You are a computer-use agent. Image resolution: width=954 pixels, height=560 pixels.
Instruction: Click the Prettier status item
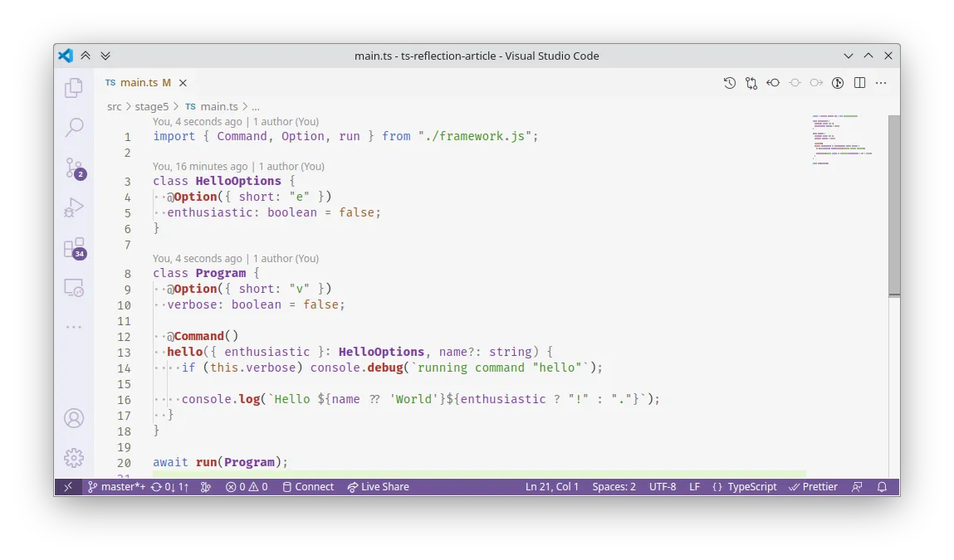click(813, 487)
